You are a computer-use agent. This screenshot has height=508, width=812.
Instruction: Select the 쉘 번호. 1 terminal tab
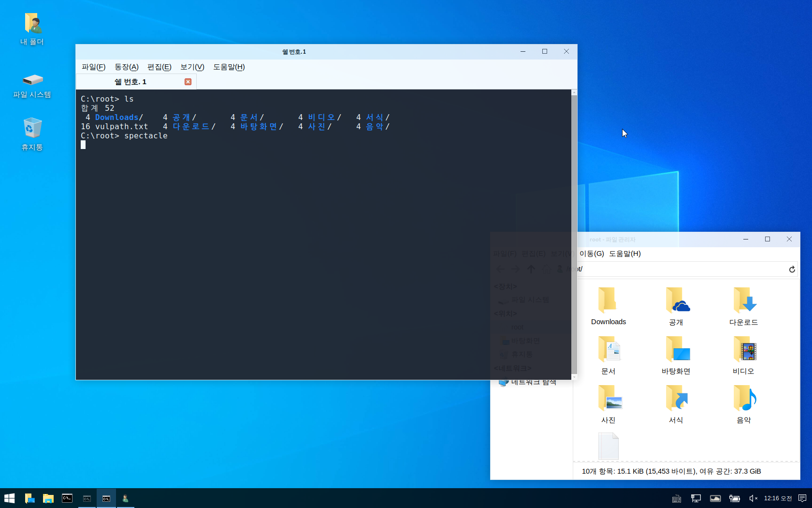click(136, 82)
